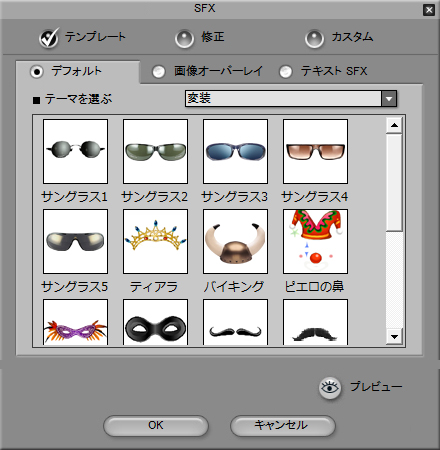The width and height of the screenshot is (440, 450).
Task: Select the バイキング viking helmet effect
Action: 235,241
